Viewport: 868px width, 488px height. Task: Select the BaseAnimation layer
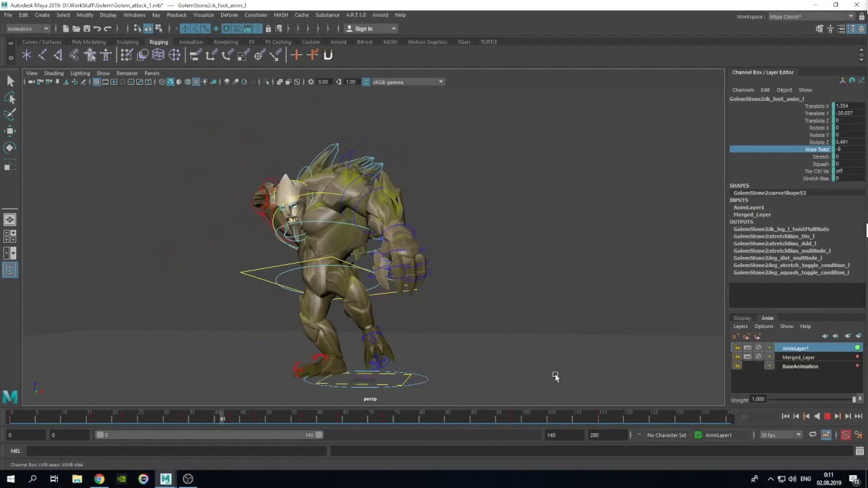click(x=800, y=366)
